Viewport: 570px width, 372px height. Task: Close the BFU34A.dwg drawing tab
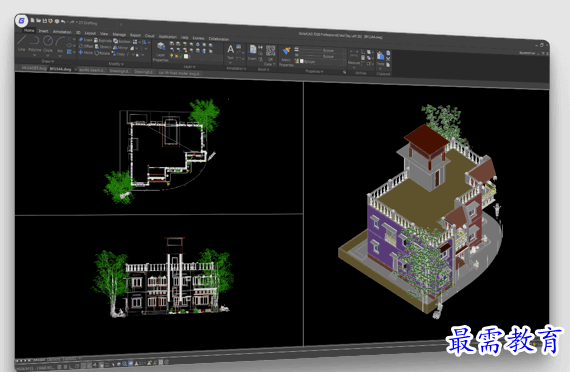click(x=76, y=69)
